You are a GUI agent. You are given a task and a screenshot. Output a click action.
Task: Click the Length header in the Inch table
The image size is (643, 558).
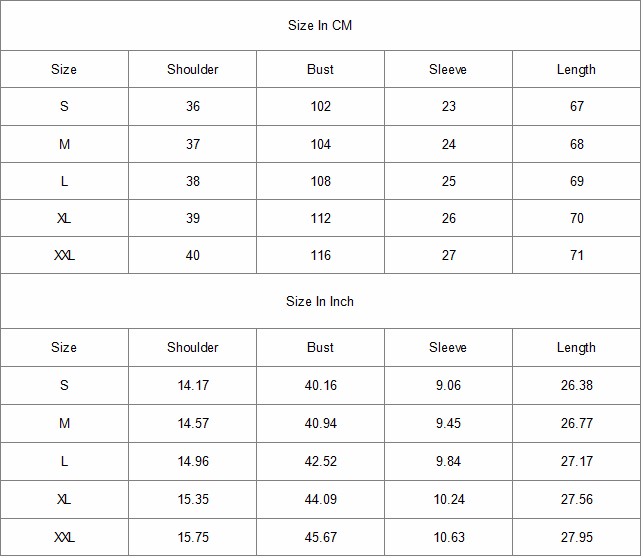(x=576, y=348)
